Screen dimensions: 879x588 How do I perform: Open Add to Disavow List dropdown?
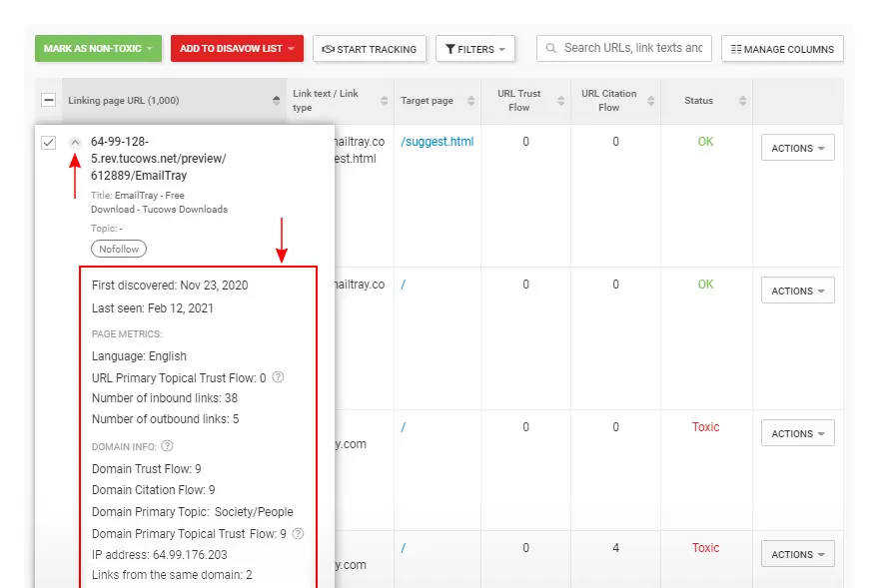pos(237,49)
